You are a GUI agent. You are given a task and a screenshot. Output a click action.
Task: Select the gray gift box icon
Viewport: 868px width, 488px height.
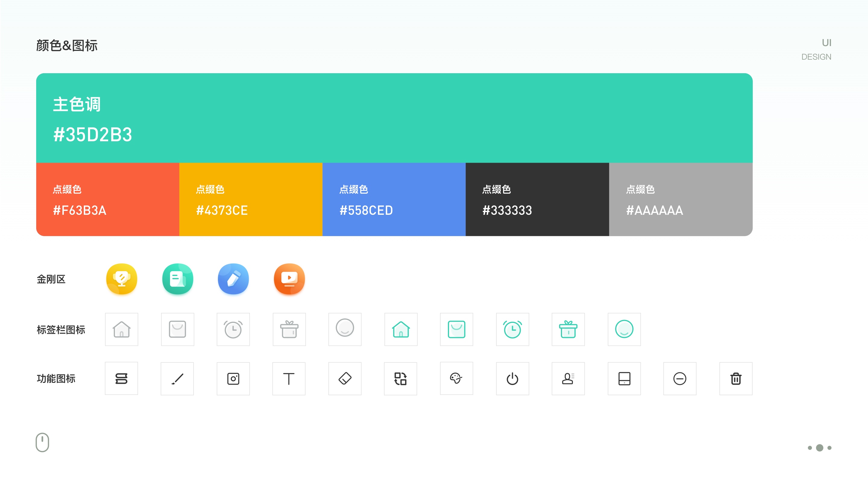click(289, 329)
